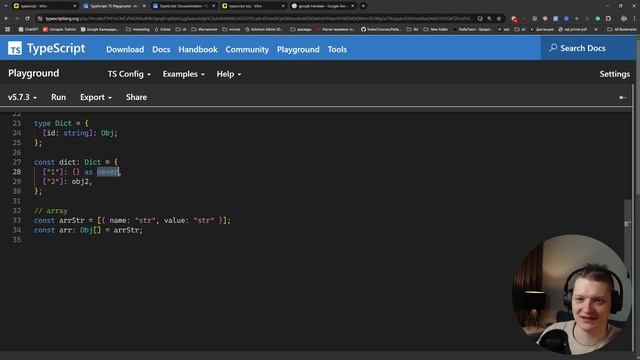640x360 pixels.
Task: Click the Search Docs magnifier icon
Action: pos(553,48)
